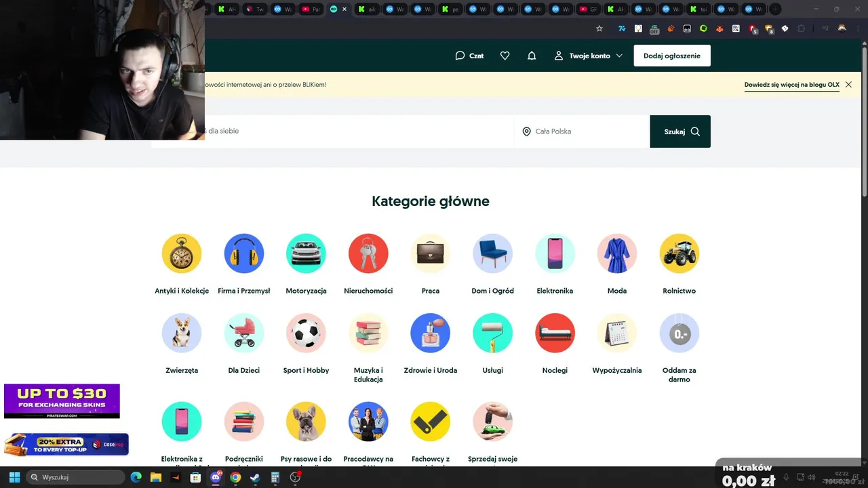Show notifications with the bell icon
The image size is (868, 488).
coord(532,56)
